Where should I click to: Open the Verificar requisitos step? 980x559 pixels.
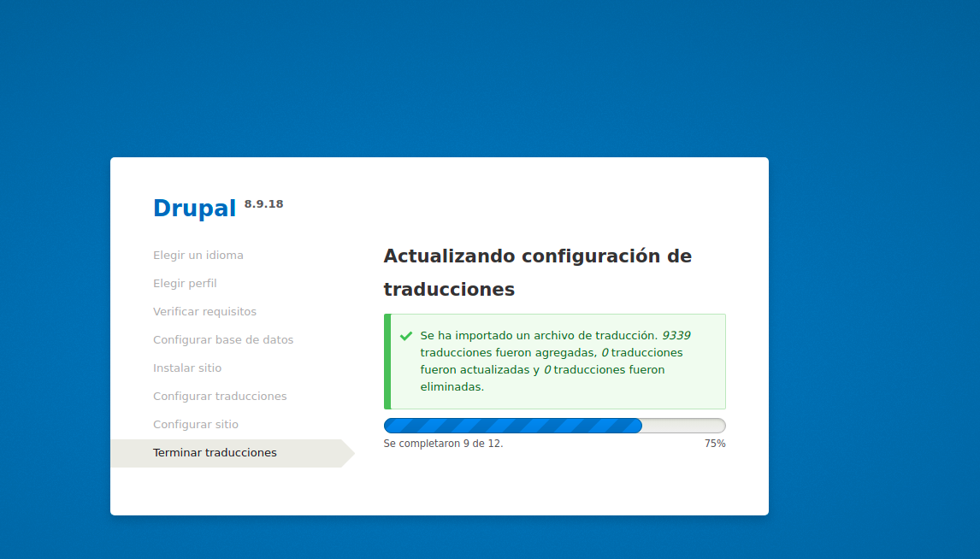(x=204, y=311)
